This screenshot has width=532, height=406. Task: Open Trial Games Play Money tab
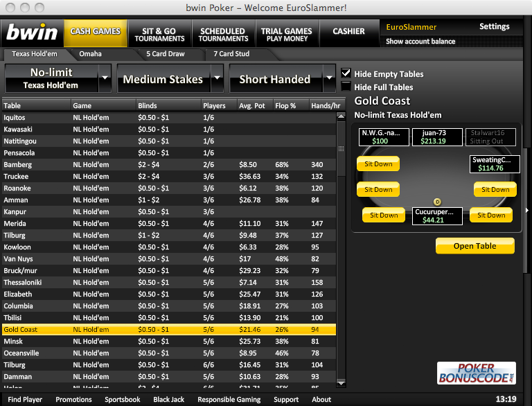pos(287,34)
